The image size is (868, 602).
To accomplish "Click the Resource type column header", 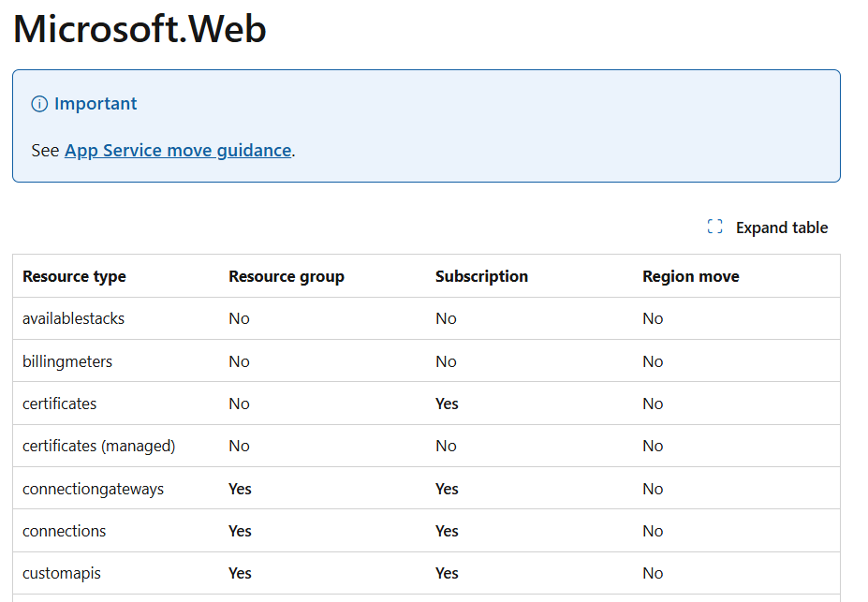I will pyautogui.click(x=74, y=276).
